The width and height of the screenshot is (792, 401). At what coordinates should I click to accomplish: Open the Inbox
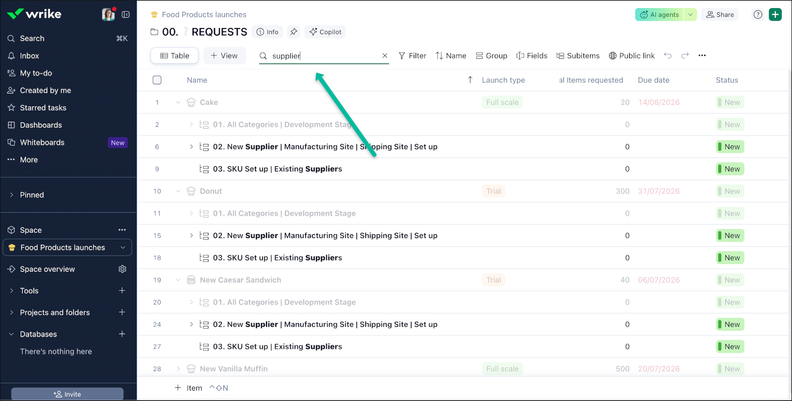[29, 56]
